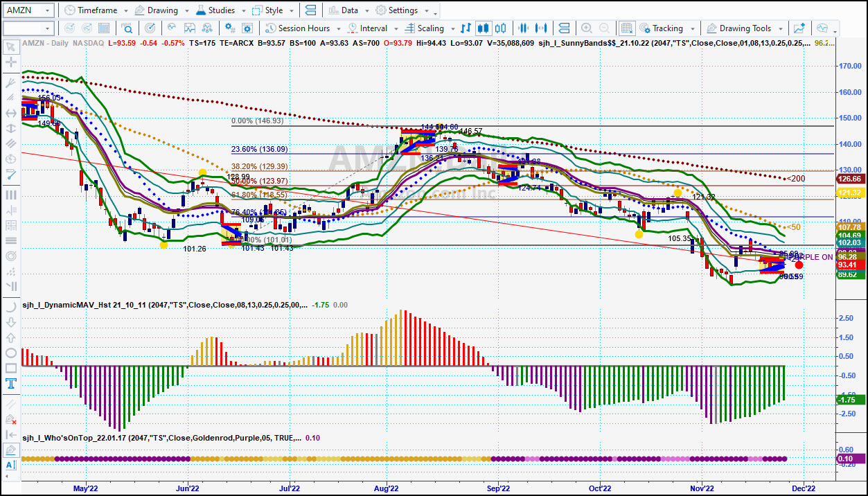This screenshot has height=496, width=868.
Task: Click the 23.60% (136.09) Fibonacci label
Action: (x=259, y=149)
